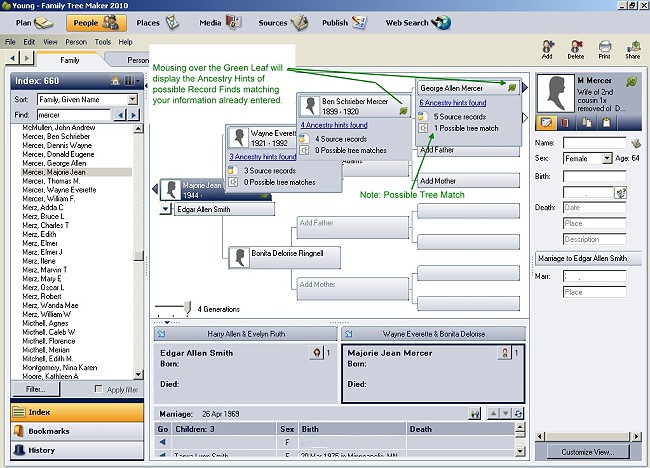Select Bonita Delorise Ringnell in pedigree
Image resolution: width=650 pixels, height=468 pixels.
[x=284, y=257]
